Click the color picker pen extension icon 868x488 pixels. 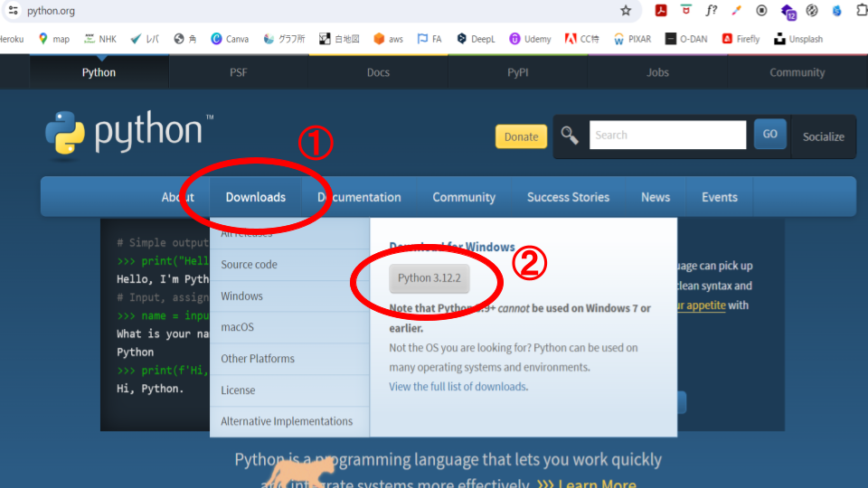(736, 11)
